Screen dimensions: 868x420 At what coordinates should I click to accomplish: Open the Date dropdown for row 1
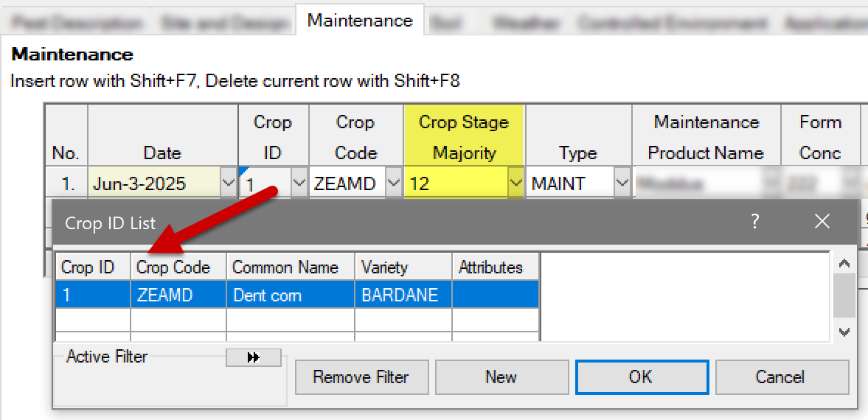click(228, 183)
